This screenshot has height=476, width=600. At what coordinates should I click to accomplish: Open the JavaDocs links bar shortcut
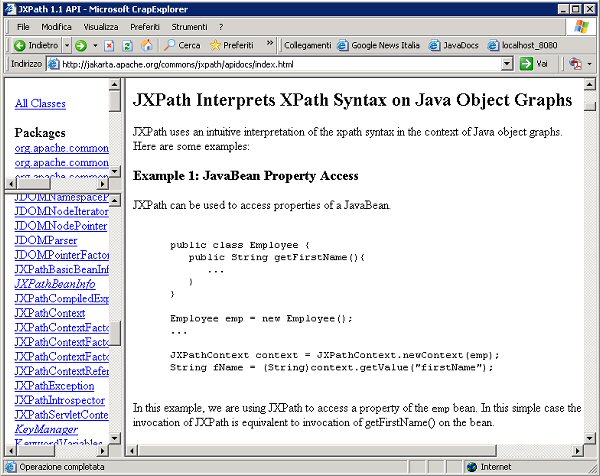pyautogui.click(x=453, y=45)
